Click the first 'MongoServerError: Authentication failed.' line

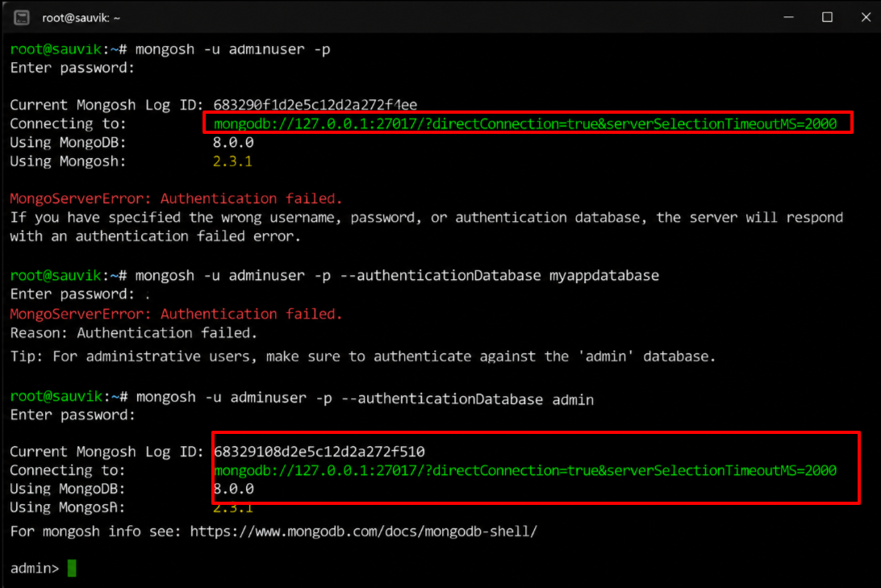pos(176,198)
